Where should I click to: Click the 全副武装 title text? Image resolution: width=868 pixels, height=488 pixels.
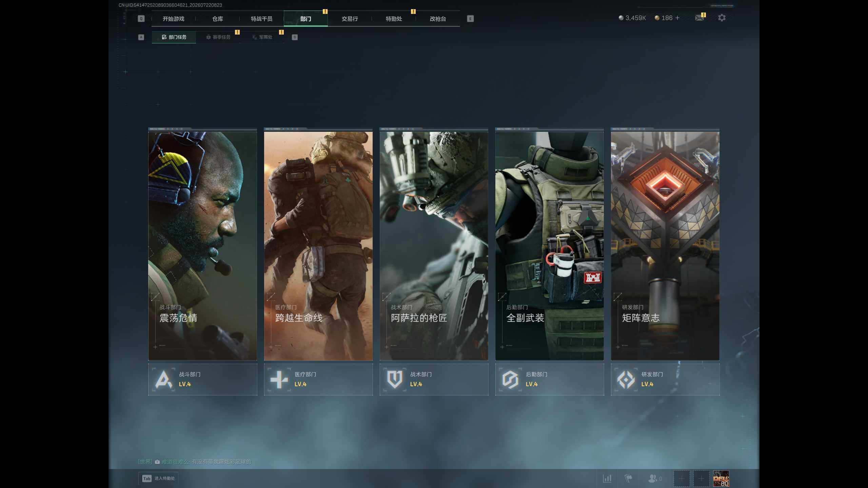pyautogui.click(x=525, y=318)
